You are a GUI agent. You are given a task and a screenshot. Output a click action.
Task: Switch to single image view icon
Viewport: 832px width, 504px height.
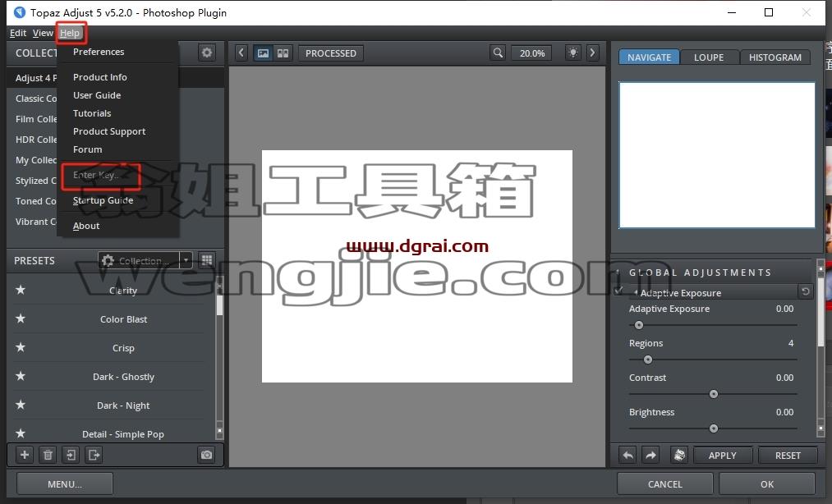(x=263, y=53)
